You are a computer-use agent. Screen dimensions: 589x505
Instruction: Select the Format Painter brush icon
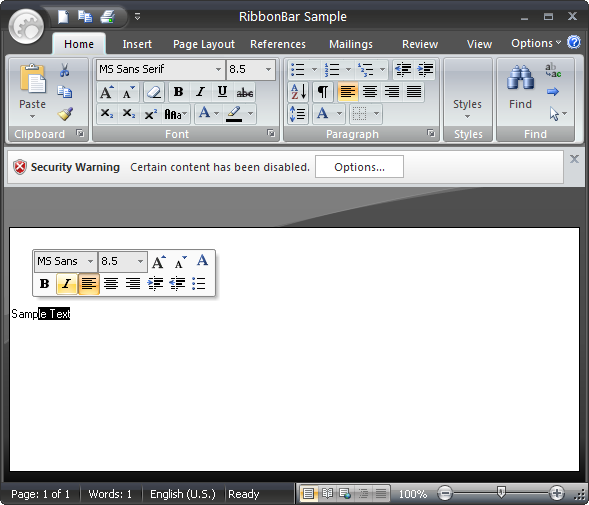tap(65, 114)
